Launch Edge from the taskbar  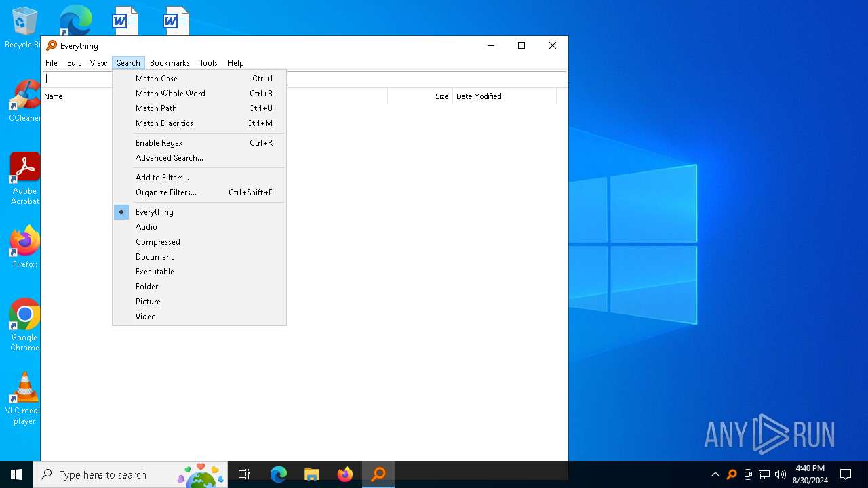click(279, 474)
